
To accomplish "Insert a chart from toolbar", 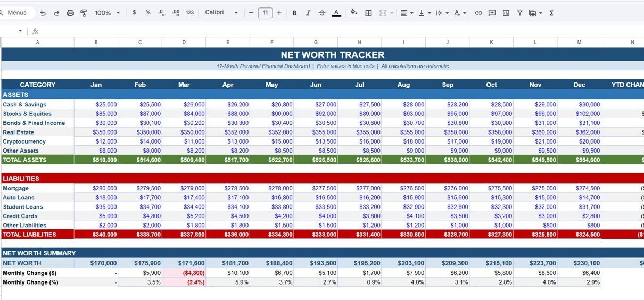I will (x=506, y=13).
